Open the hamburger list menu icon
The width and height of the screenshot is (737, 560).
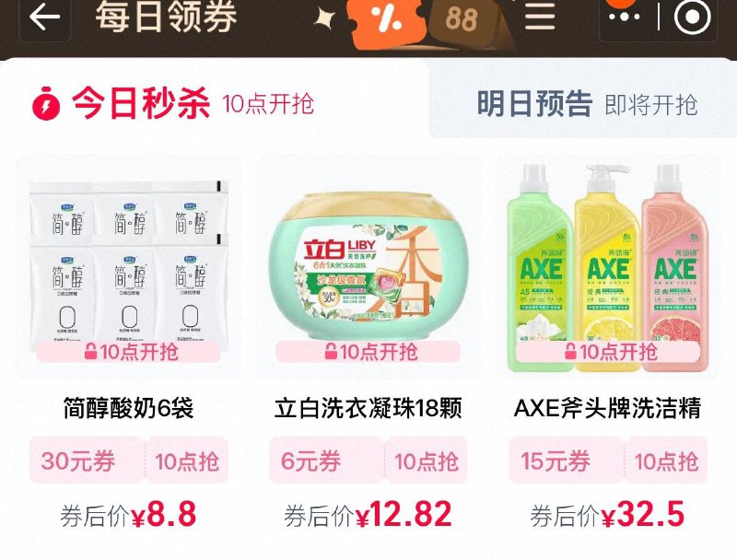coord(540,17)
